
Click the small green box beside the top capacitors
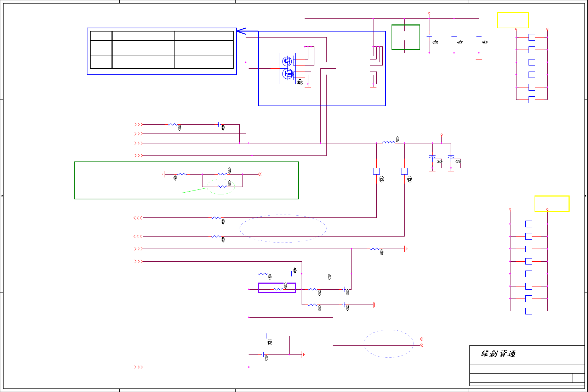(406, 37)
